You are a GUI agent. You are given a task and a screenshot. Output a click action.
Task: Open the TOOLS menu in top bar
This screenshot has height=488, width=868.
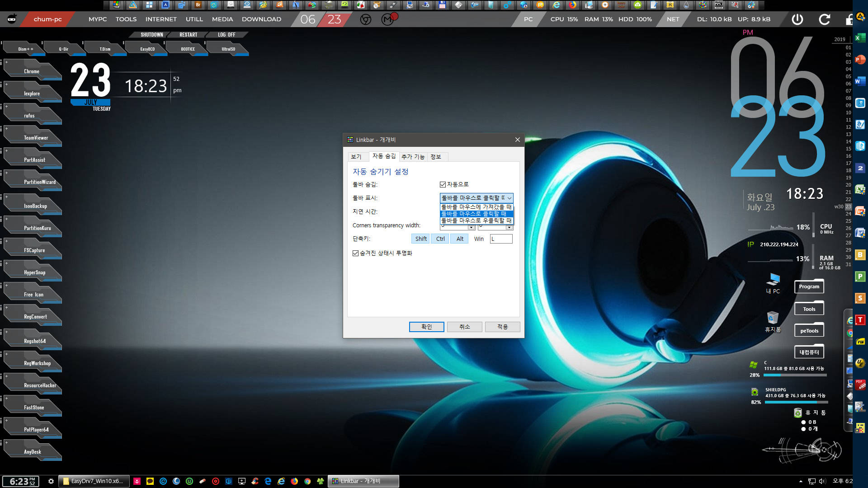(x=126, y=19)
